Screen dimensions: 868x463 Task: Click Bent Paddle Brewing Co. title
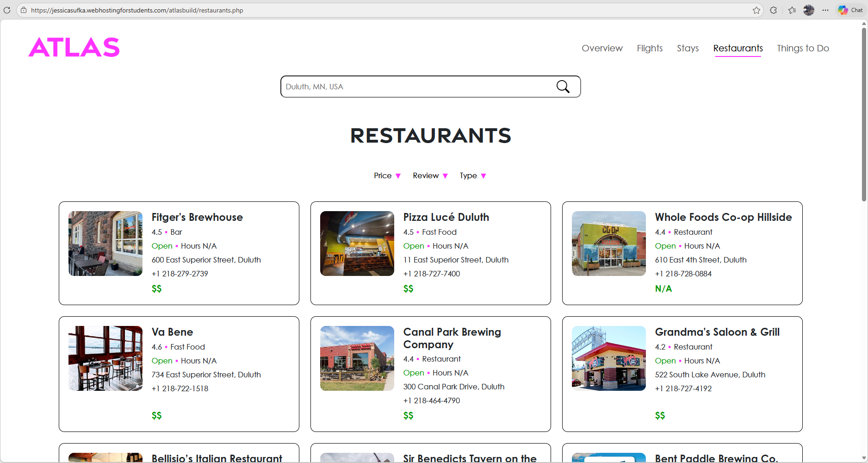[716, 458]
